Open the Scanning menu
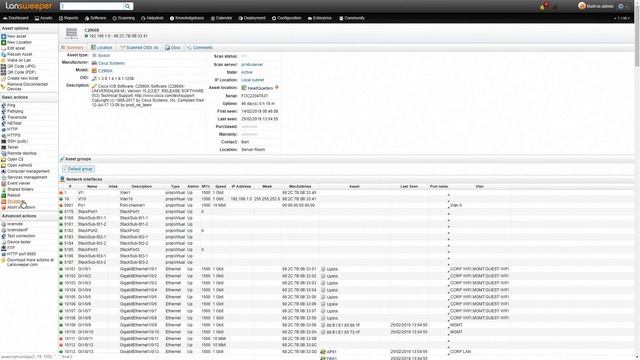The width and height of the screenshot is (640, 360). (x=124, y=18)
